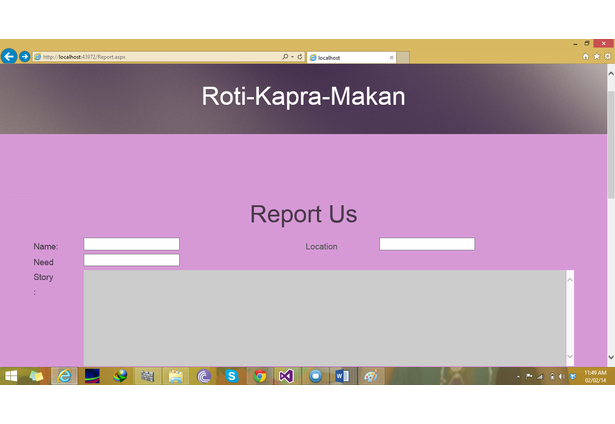
Task: Click the Report Us heading
Action: (304, 214)
